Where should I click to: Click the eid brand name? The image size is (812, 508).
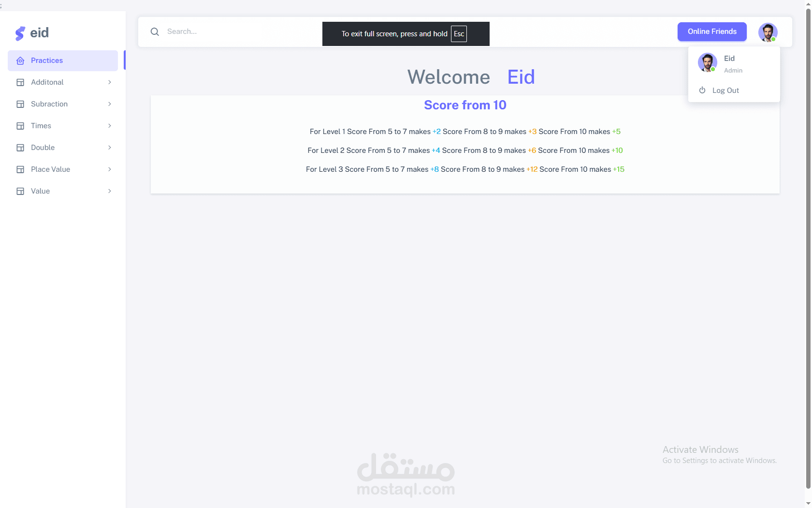pyautogui.click(x=39, y=33)
